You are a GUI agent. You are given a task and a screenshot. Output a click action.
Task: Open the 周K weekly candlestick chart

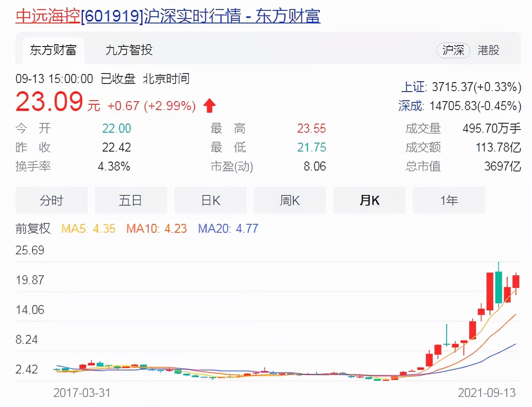click(289, 200)
